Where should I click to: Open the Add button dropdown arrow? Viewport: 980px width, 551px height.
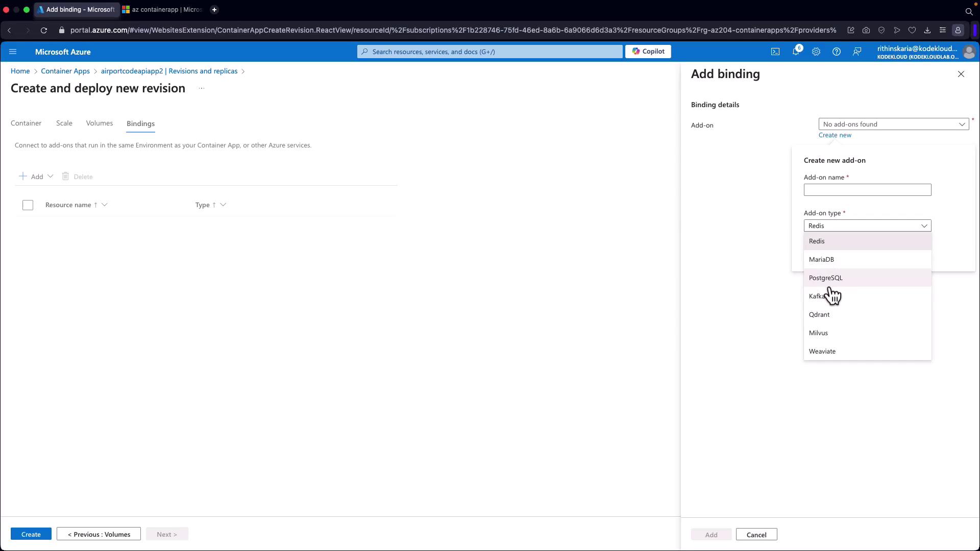pos(50,177)
